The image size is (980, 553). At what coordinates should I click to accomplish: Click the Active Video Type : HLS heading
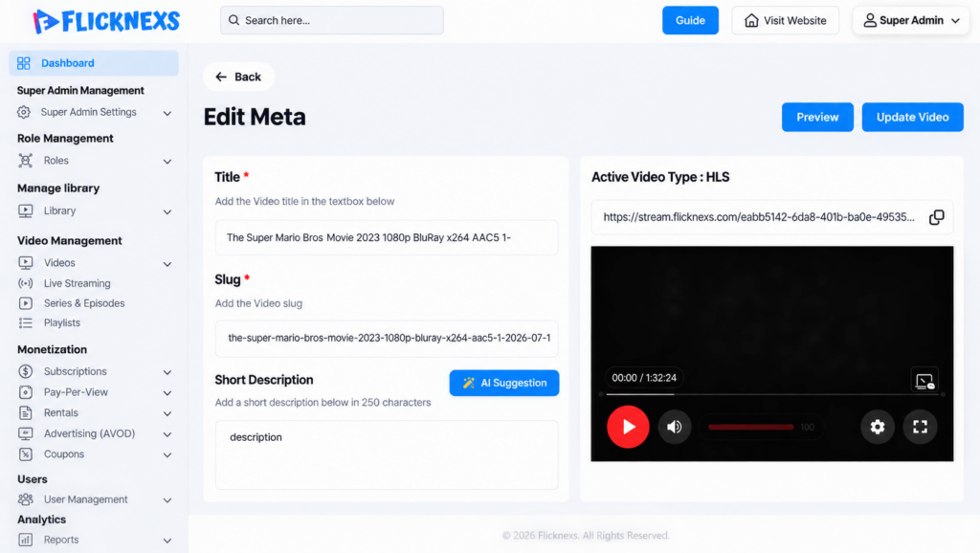tap(660, 177)
